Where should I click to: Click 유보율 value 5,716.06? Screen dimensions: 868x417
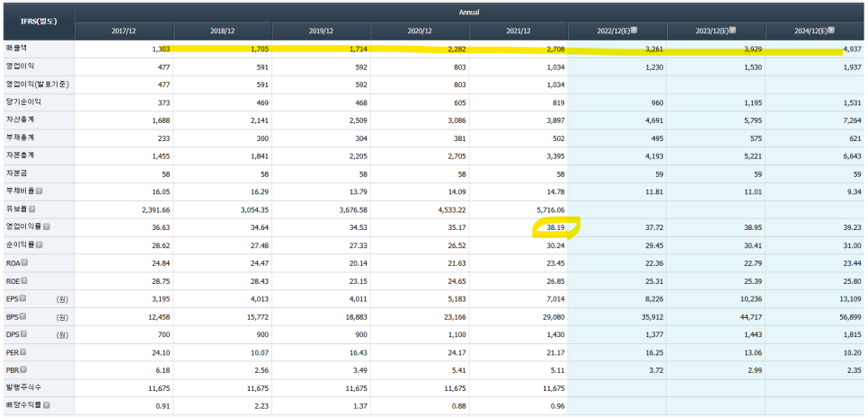point(550,209)
